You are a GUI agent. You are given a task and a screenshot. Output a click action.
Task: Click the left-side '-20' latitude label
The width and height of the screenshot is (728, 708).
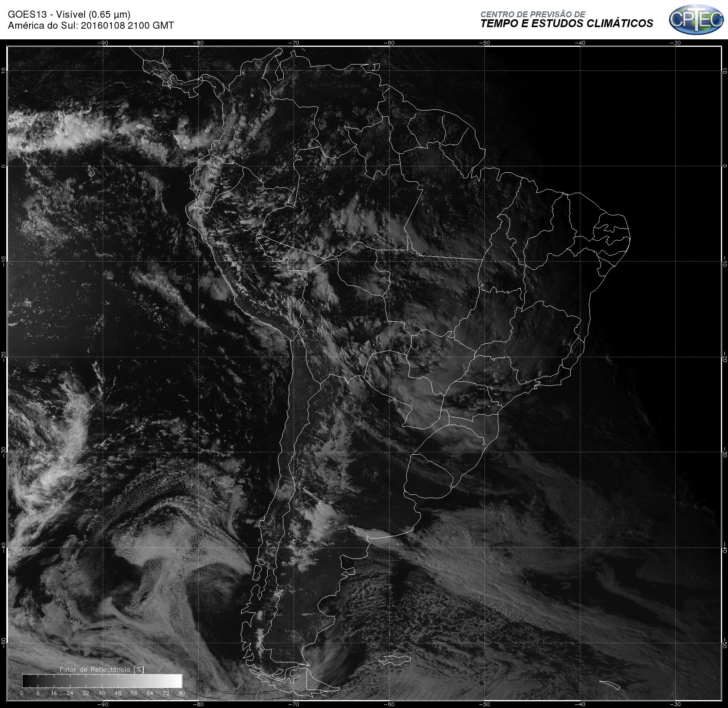click(x=4, y=357)
